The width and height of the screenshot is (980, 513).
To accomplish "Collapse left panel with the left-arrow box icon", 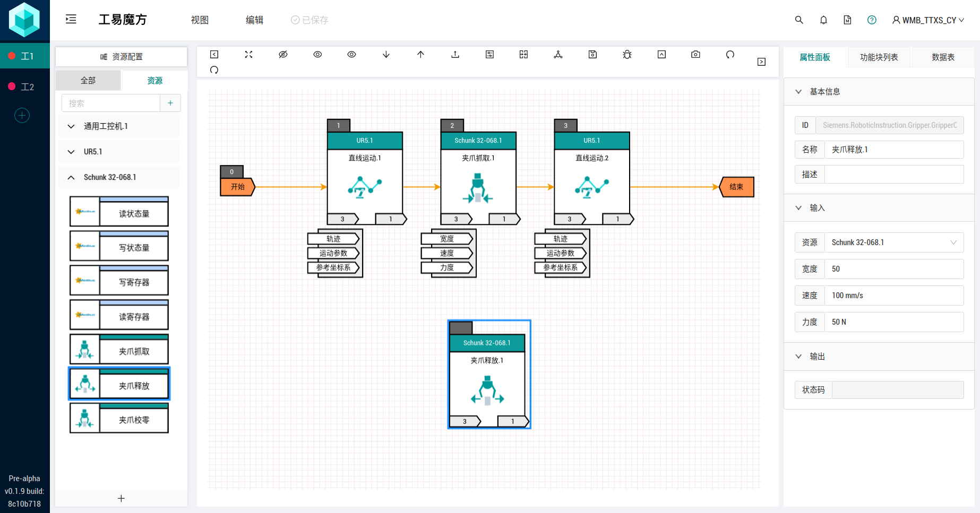I will [214, 54].
